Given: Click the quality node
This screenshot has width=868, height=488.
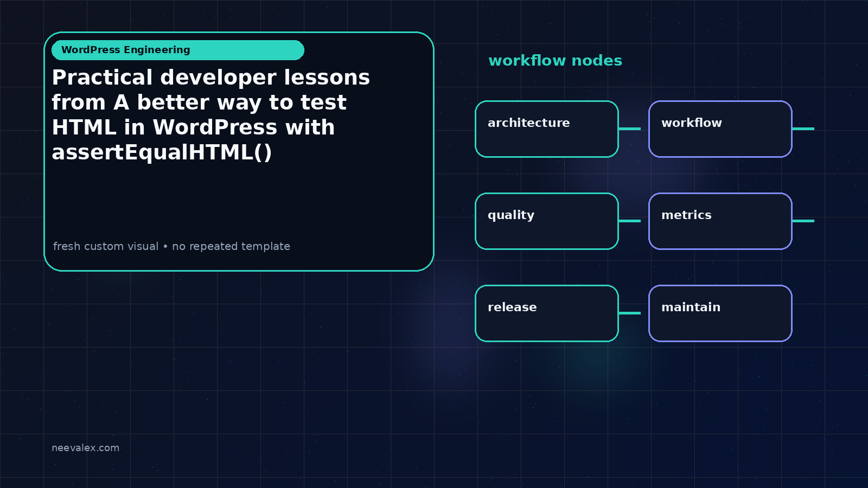Looking at the screenshot, I should [547, 221].
